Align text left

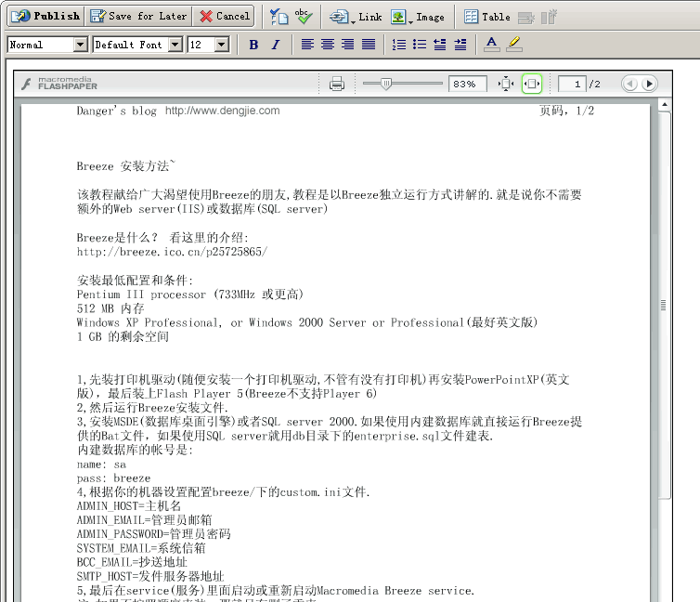[x=307, y=45]
